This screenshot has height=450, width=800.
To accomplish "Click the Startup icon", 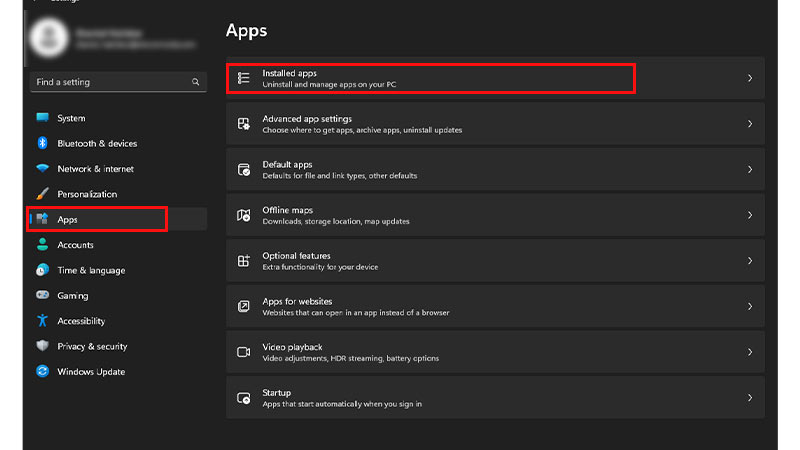I will click(x=243, y=398).
